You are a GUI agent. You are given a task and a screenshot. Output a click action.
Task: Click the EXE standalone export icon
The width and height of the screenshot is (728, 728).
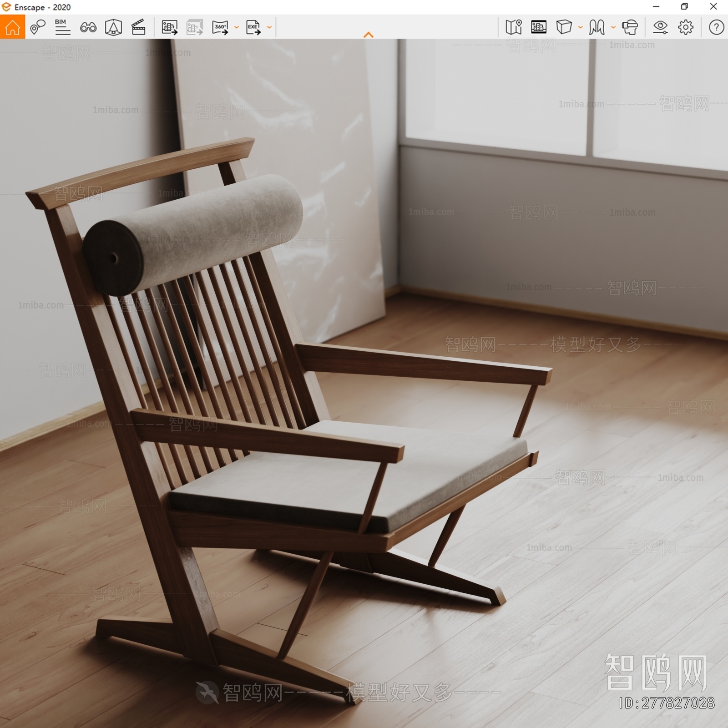coord(253,27)
